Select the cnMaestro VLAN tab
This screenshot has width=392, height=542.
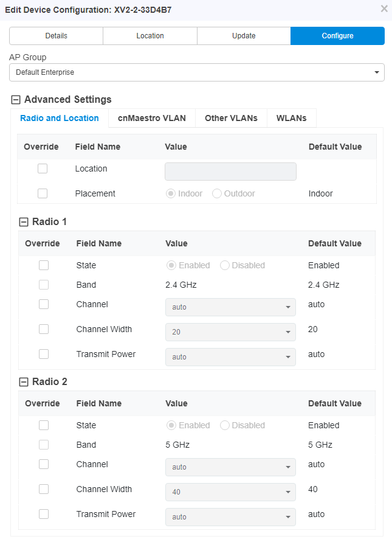click(x=152, y=118)
